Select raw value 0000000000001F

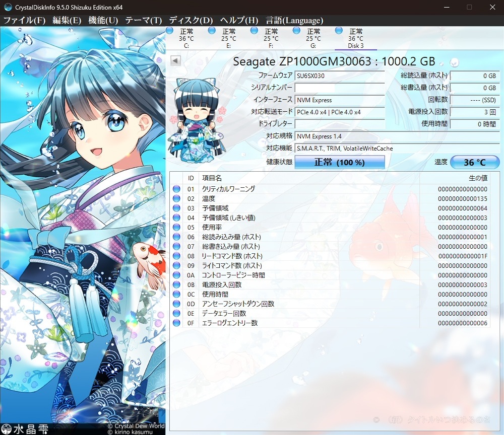coord(463,256)
